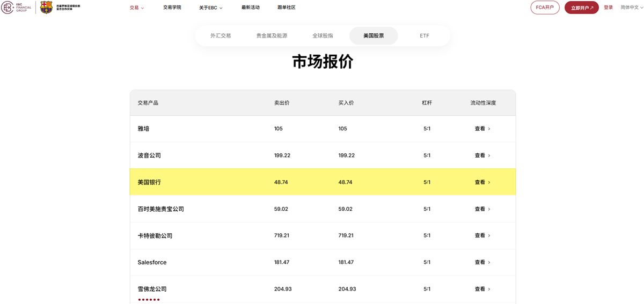Click the 卡特彼勒公司 product name

coord(155,236)
